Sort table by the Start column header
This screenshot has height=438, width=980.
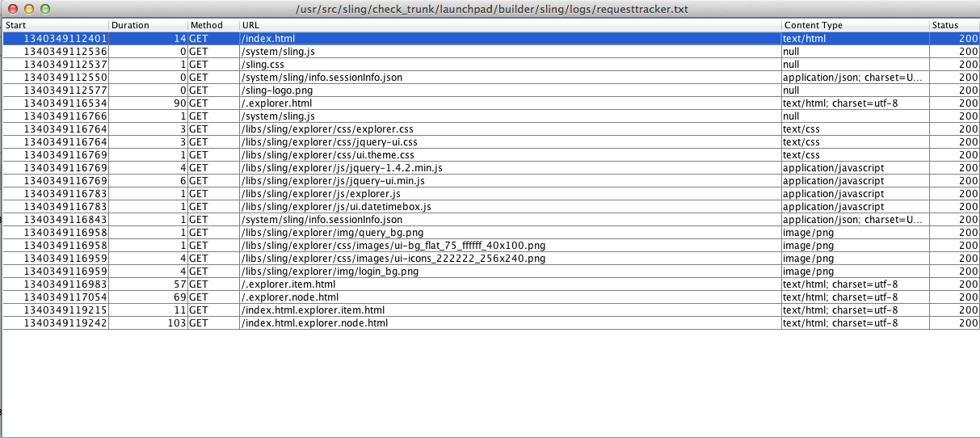tap(55, 25)
